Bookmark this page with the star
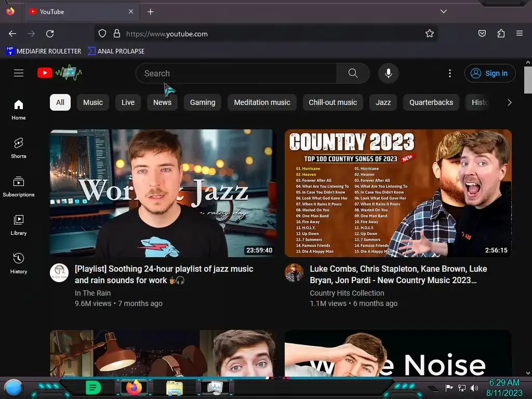Viewport: 532px width, 399px height. pos(430,34)
